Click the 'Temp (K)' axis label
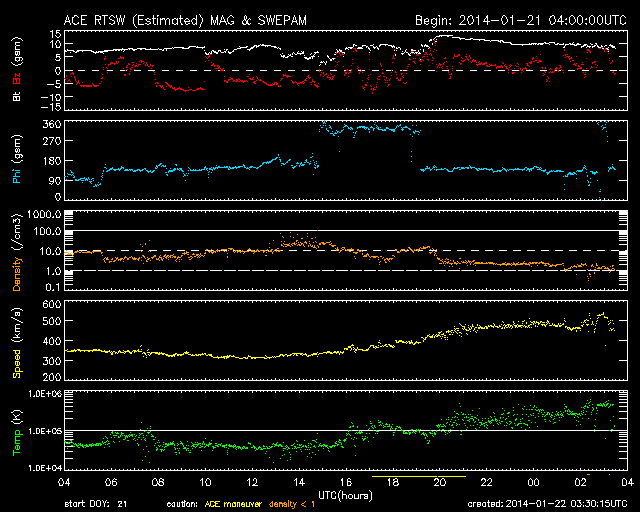The image size is (640, 512). click(17, 433)
